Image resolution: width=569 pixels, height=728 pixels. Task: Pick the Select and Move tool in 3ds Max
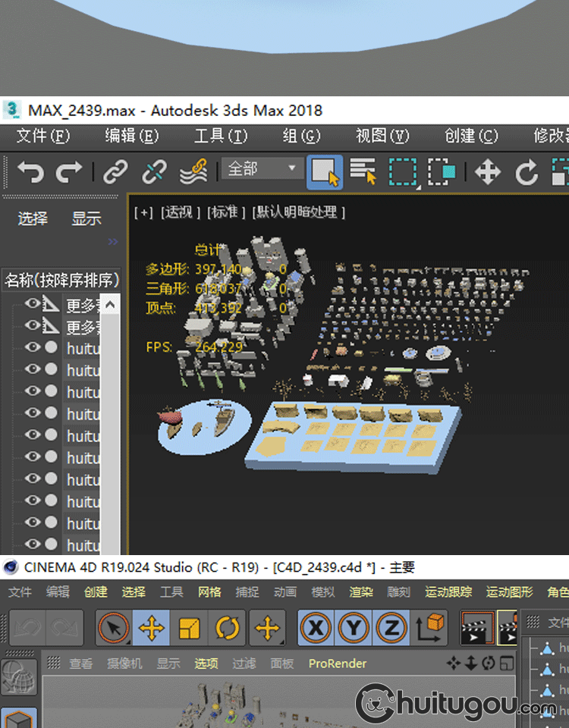[x=488, y=172]
